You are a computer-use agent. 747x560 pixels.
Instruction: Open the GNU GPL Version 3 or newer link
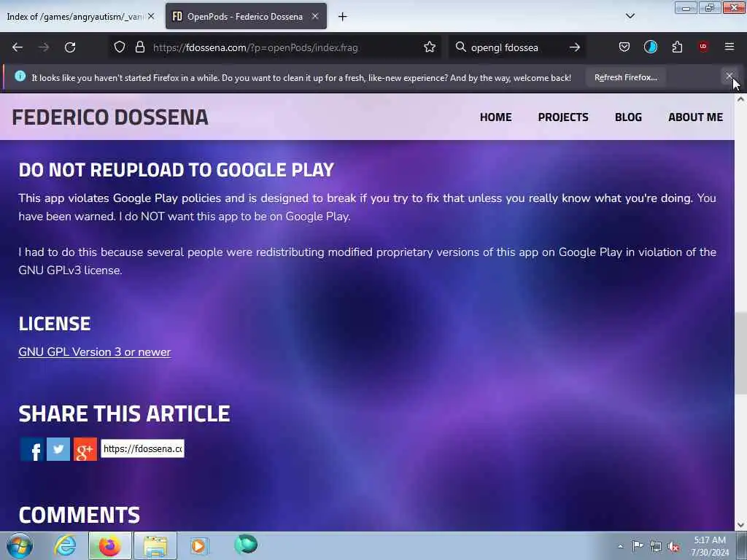coord(94,352)
